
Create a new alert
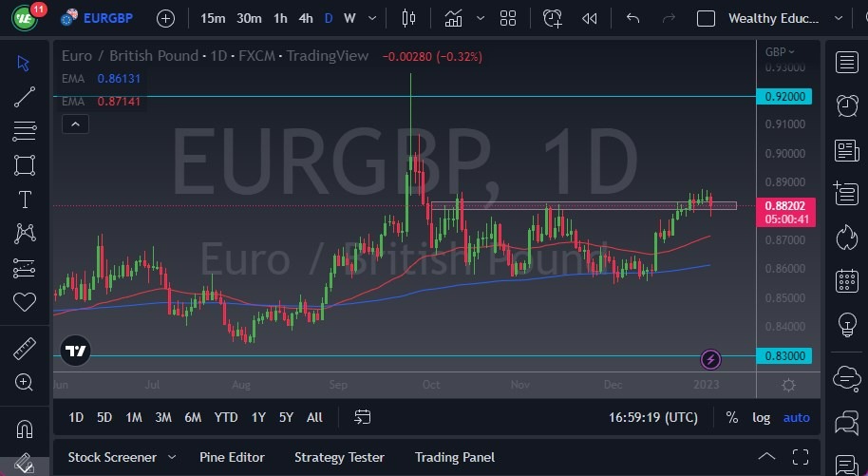553,18
